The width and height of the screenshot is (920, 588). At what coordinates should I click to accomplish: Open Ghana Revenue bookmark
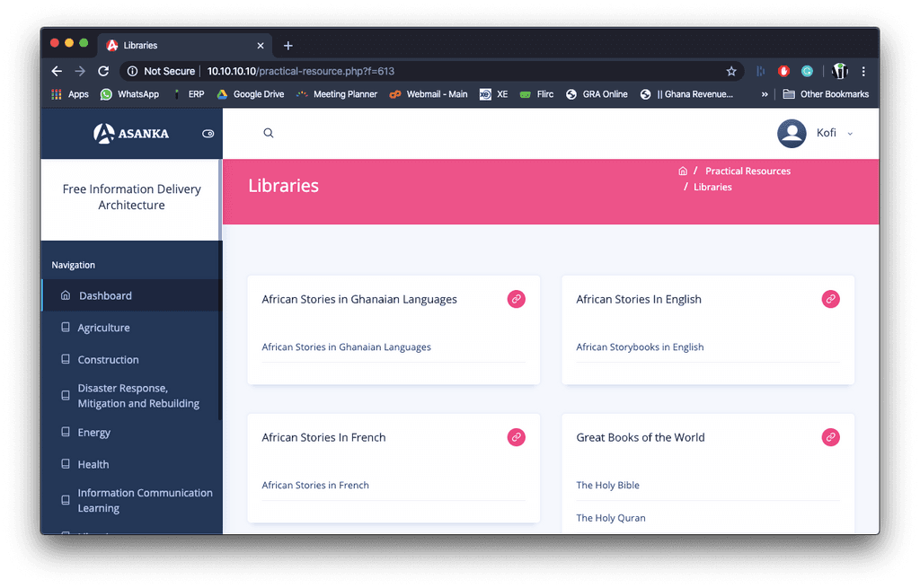[686, 93]
